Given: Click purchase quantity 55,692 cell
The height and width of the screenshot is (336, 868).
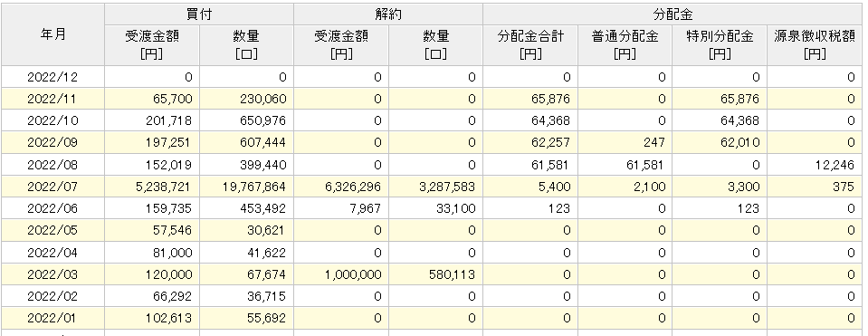Looking at the screenshot, I should (x=246, y=319).
